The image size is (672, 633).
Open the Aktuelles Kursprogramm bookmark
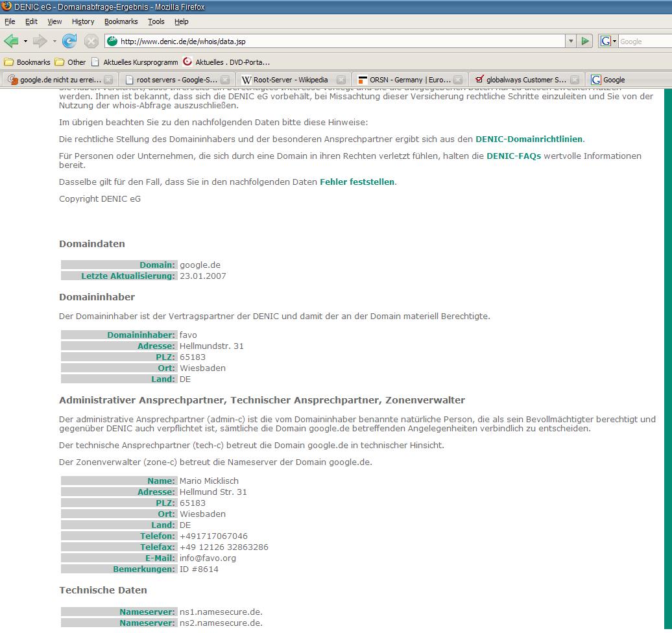click(x=134, y=62)
